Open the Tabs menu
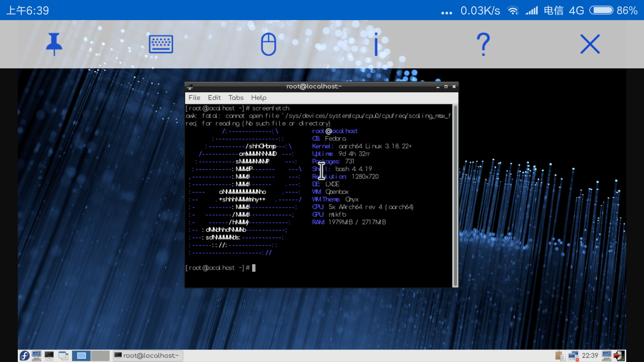This screenshot has width=644, height=362. (x=236, y=98)
